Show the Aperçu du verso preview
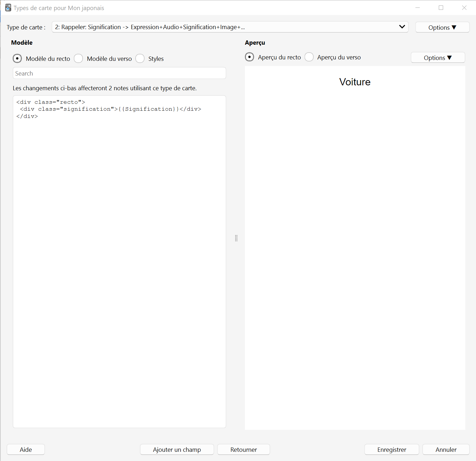 (x=309, y=57)
